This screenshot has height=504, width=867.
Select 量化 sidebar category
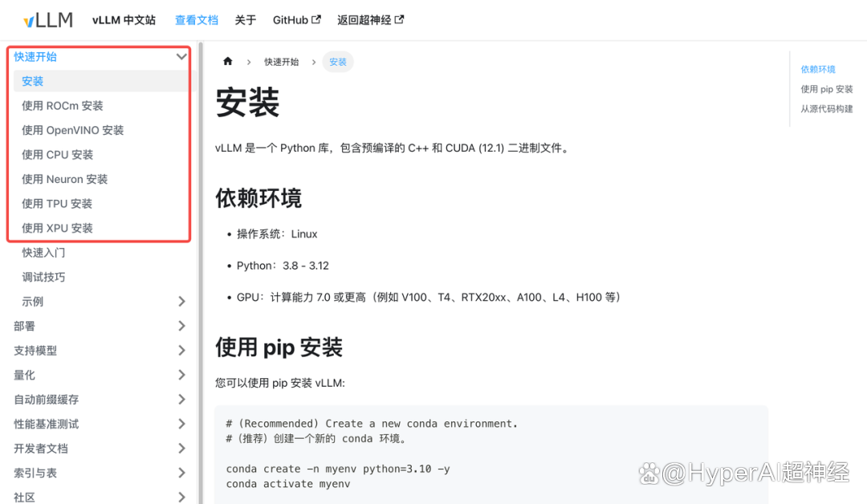coord(24,375)
